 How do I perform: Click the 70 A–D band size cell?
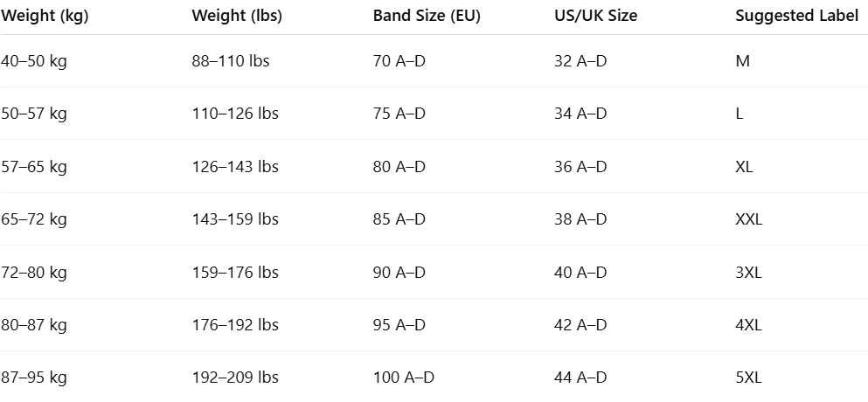pyautogui.click(x=399, y=61)
